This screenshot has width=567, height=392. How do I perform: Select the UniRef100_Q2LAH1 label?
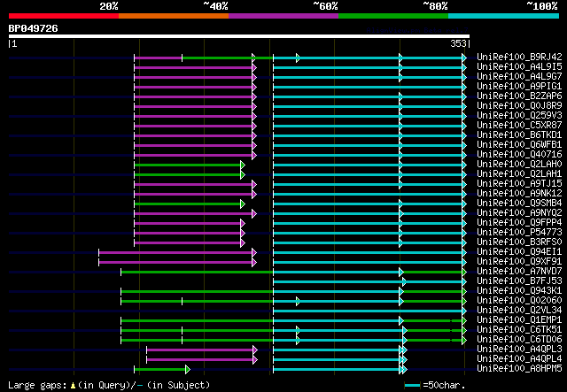[519, 173]
